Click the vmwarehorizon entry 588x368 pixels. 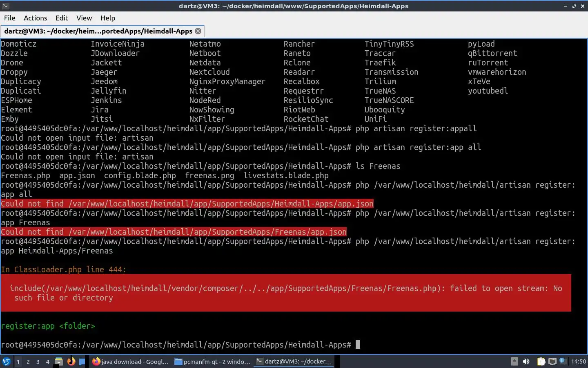[x=497, y=72]
